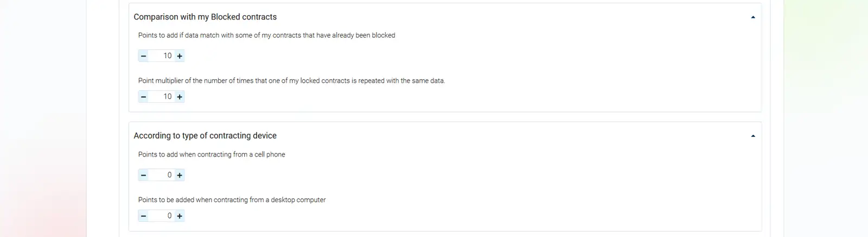Click plus on locked contracts point multiplier
This screenshot has height=237, width=868.
pyautogui.click(x=180, y=97)
